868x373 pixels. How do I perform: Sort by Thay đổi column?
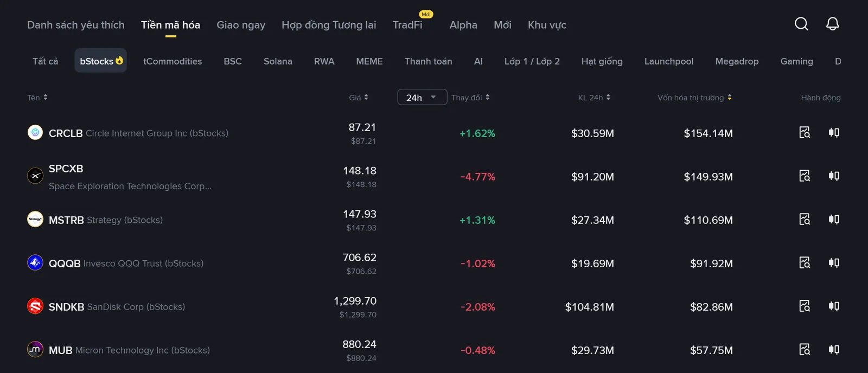470,98
